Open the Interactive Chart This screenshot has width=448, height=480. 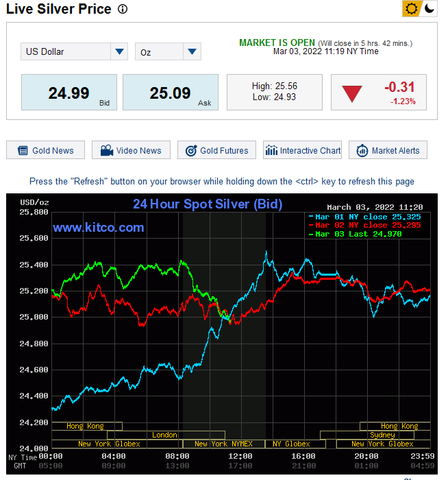(303, 150)
